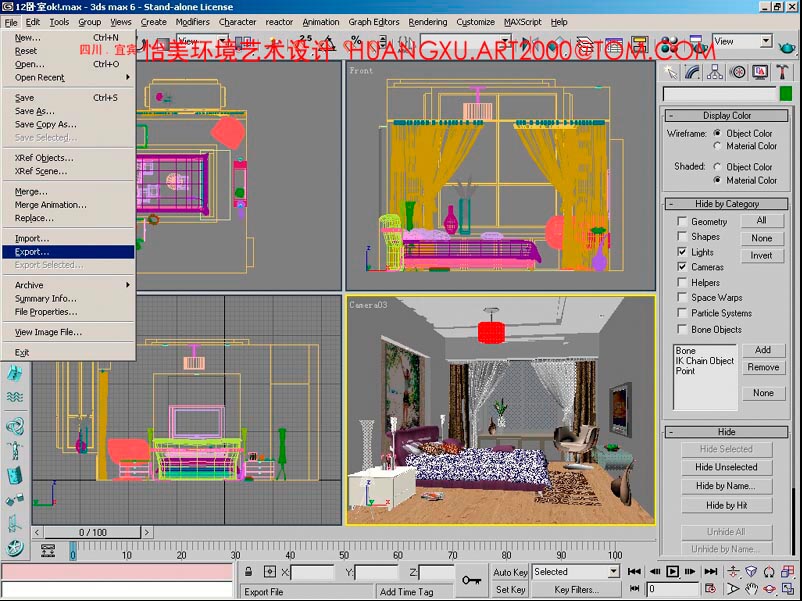Toggle absolute/offset transform type-in mode
The height and width of the screenshot is (601, 802).
(x=270, y=571)
